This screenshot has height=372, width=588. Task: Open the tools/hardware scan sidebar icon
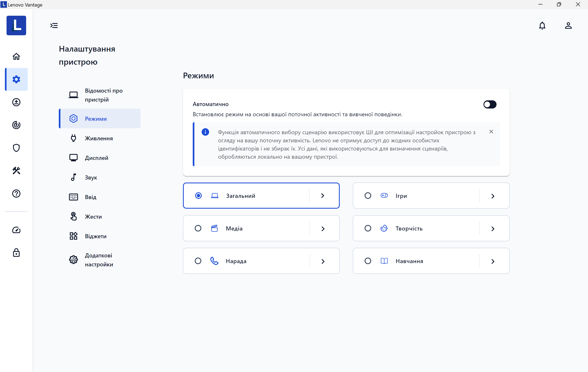pyautogui.click(x=16, y=171)
